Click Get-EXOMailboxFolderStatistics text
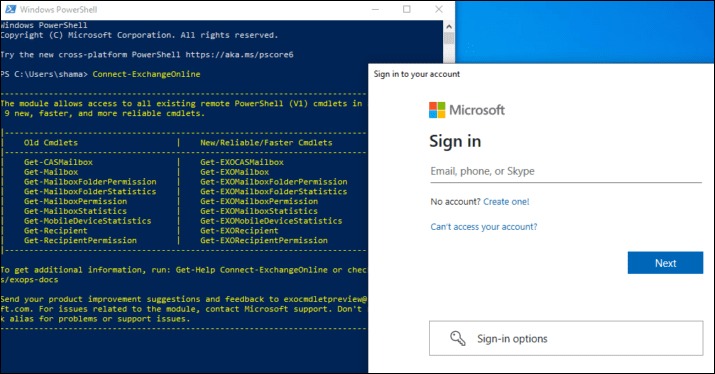 pos(274,192)
